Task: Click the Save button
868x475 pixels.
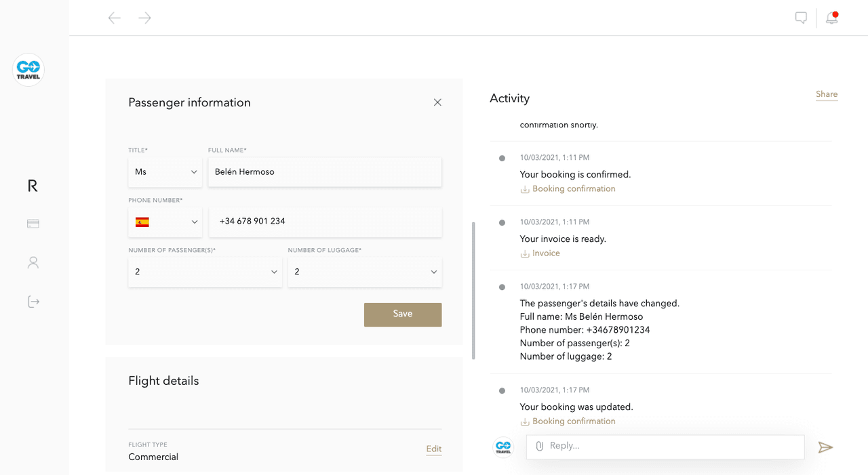Action: pyautogui.click(x=403, y=314)
